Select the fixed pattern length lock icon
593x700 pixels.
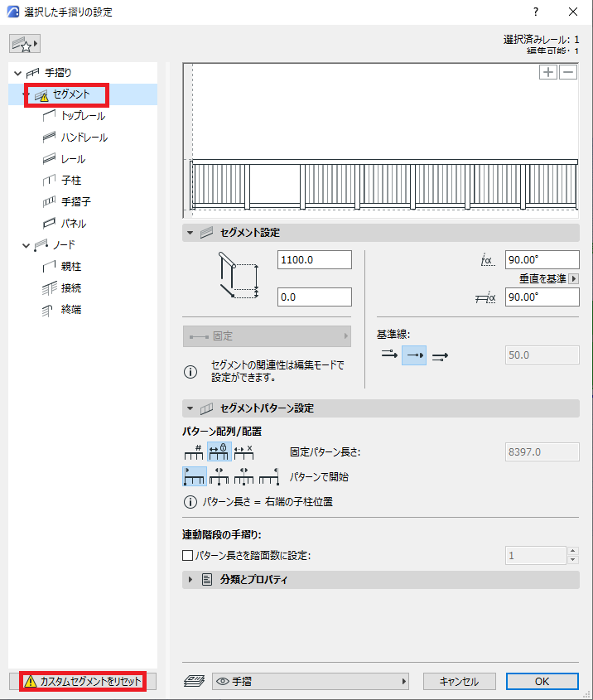pos(219,451)
